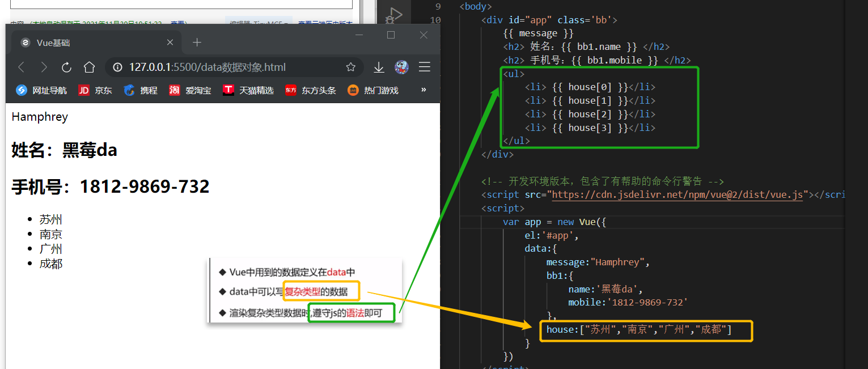The width and height of the screenshot is (868, 369).
Task: Open the 京东 bookmark
Action: click(x=95, y=90)
